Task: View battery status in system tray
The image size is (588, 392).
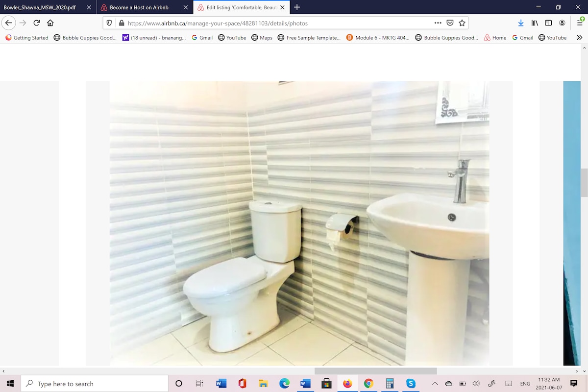Action: pos(463,384)
